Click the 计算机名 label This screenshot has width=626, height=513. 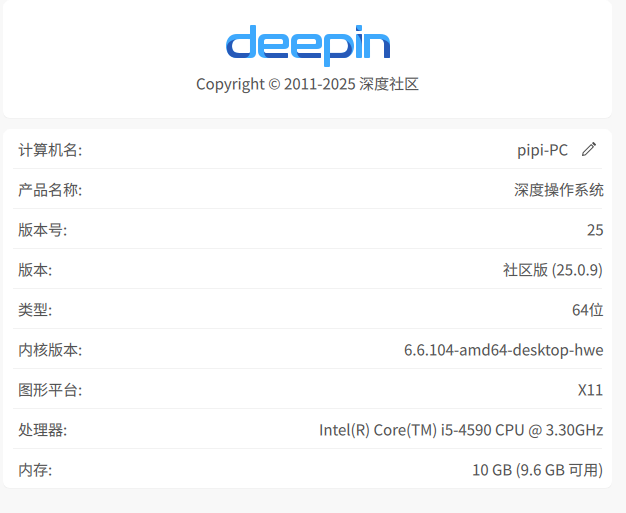[50, 150]
